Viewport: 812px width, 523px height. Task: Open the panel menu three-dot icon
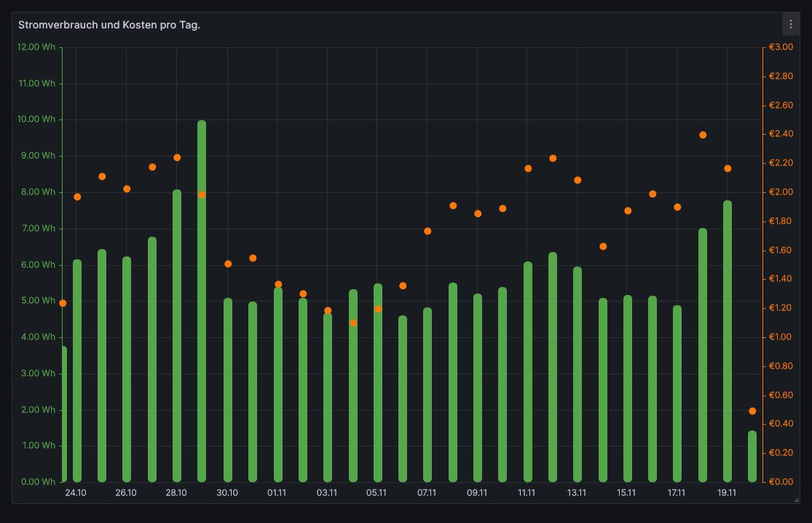[791, 24]
